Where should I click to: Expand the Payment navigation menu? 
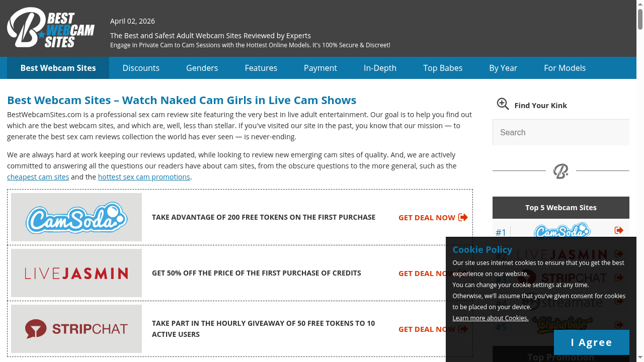click(320, 68)
